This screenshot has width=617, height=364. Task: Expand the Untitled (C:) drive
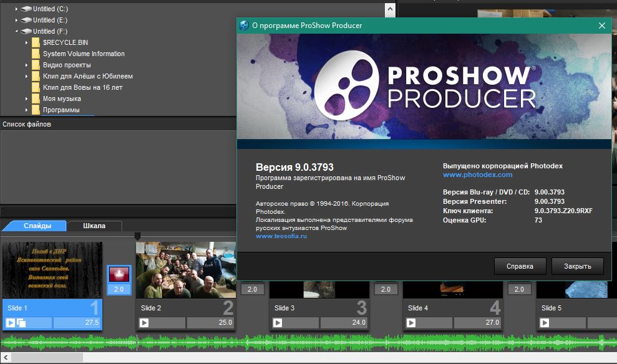tap(16, 9)
